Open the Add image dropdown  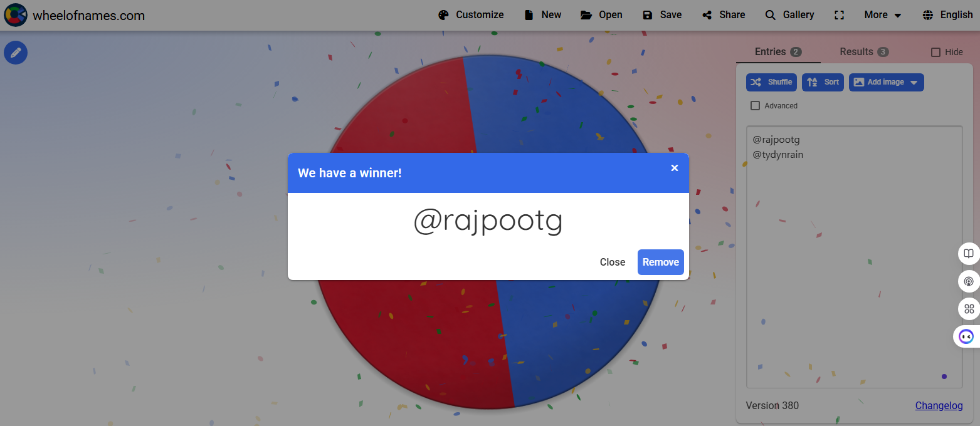click(x=886, y=82)
